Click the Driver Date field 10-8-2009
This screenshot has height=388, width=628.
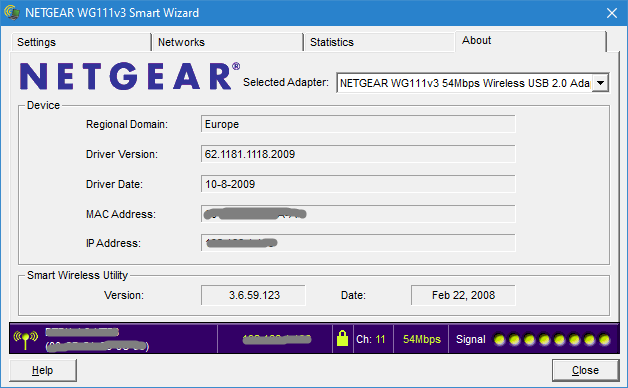pyautogui.click(x=358, y=184)
